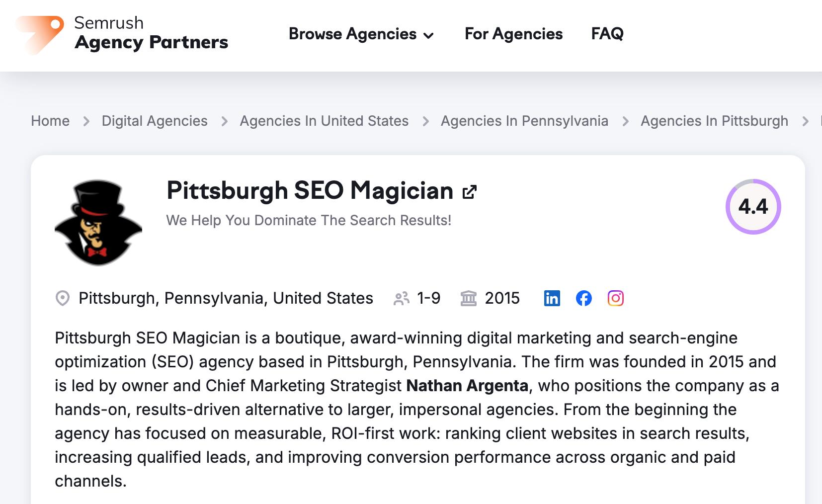Click the Pittsburgh SEO Magician logo thumbnail
The height and width of the screenshot is (504, 822).
coord(98,222)
